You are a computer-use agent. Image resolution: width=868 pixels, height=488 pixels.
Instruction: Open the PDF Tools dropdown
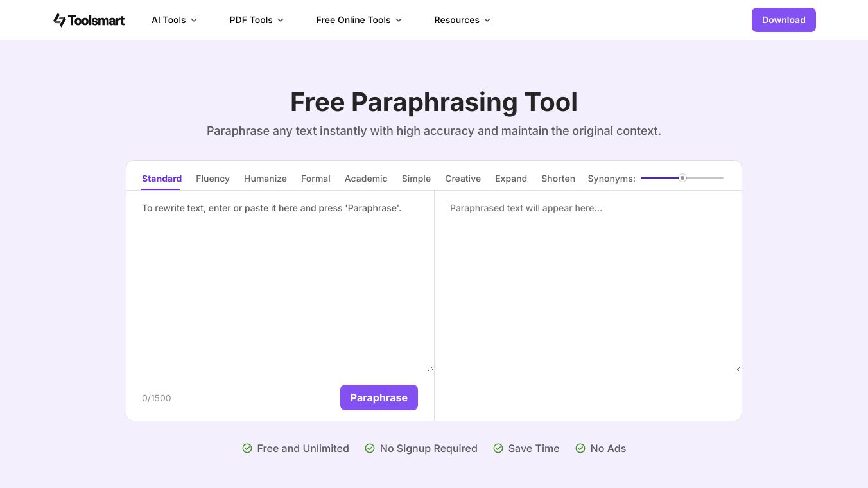256,20
